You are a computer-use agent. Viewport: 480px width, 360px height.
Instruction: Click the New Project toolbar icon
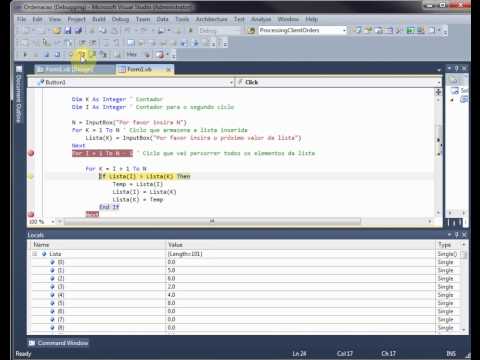[25, 31]
